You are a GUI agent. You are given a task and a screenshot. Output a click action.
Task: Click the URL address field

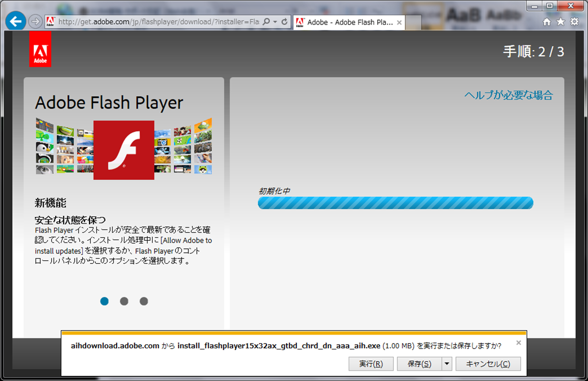click(159, 22)
